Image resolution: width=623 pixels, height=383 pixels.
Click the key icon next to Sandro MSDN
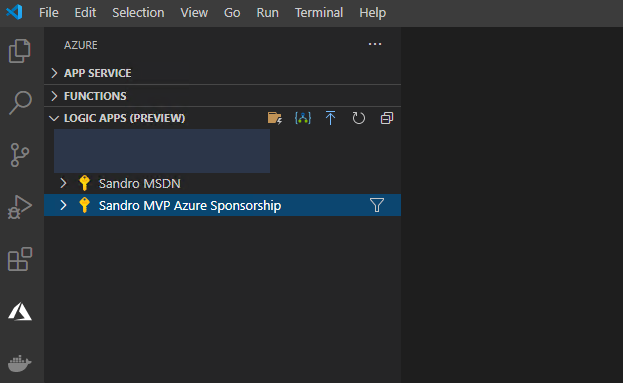point(84,183)
